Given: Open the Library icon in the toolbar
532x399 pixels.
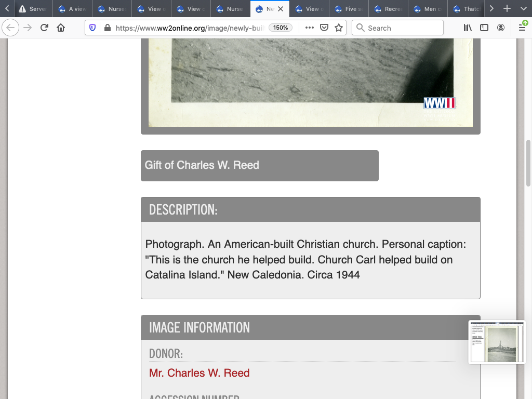Looking at the screenshot, I should click(468, 28).
